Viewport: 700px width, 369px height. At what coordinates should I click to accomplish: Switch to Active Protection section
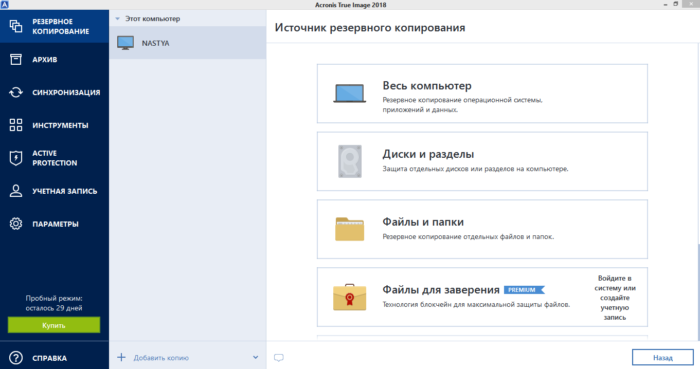54,158
